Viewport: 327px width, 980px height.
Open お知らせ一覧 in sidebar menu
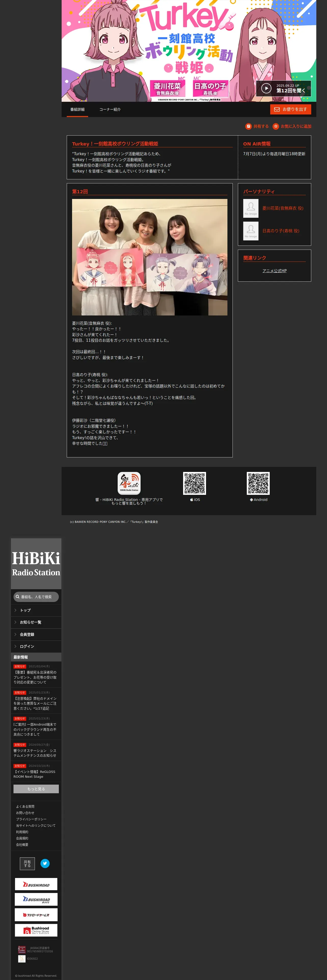click(x=36, y=622)
